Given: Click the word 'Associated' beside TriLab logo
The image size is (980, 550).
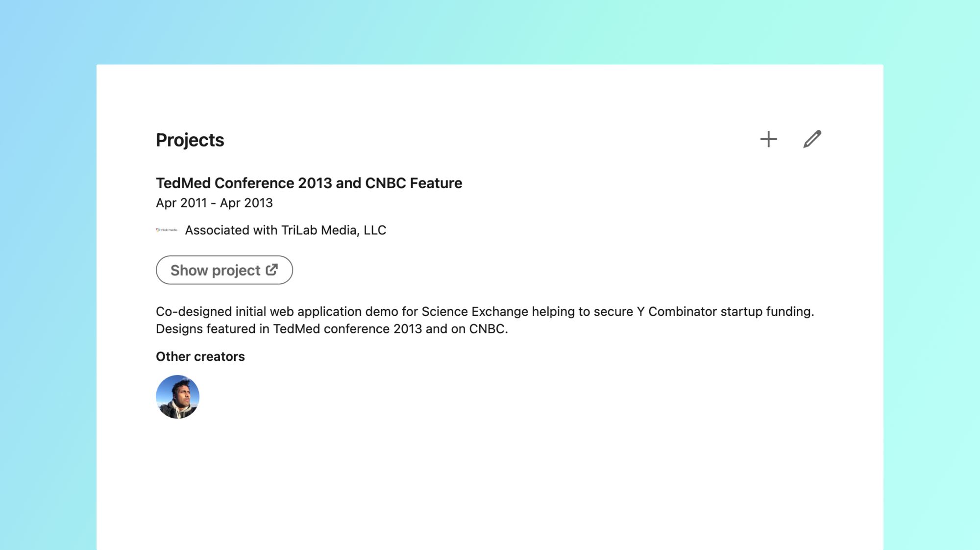Looking at the screenshot, I should tap(217, 230).
